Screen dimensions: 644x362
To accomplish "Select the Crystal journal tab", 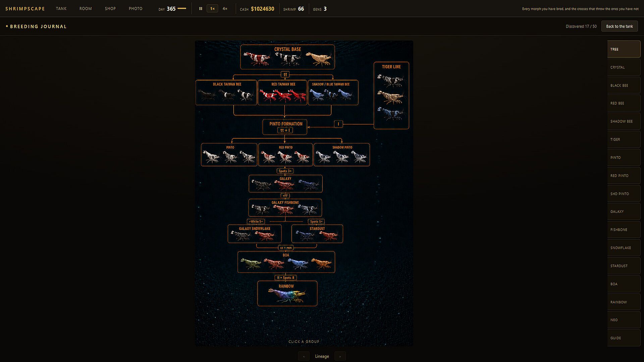I will tap(624, 67).
